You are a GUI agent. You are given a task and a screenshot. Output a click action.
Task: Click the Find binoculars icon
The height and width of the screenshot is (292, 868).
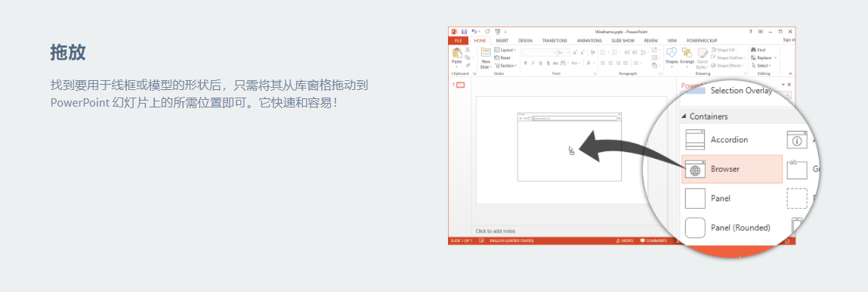click(x=754, y=50)
